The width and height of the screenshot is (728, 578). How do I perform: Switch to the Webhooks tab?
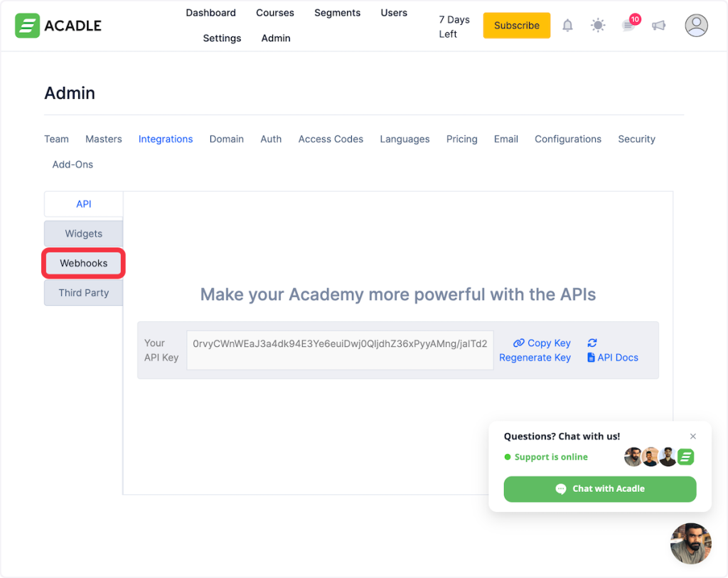click(84, 263)
